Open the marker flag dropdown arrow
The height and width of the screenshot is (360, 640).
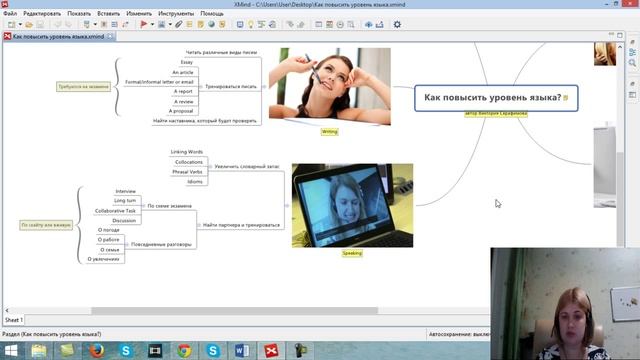[152, 24]
